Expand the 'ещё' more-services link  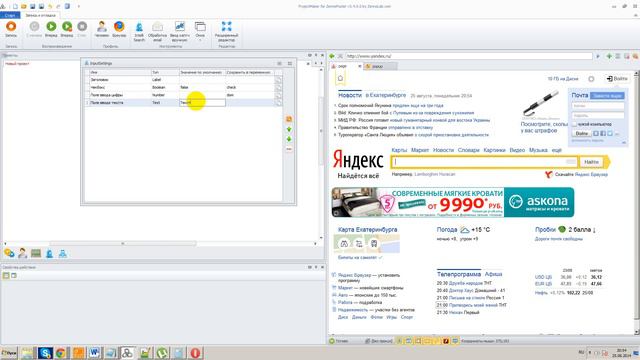pyautogui.click(x=557, y=150)
